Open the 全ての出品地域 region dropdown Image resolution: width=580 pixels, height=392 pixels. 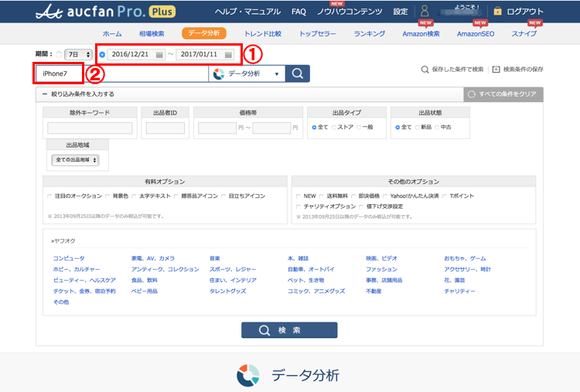tap(76, 160)
